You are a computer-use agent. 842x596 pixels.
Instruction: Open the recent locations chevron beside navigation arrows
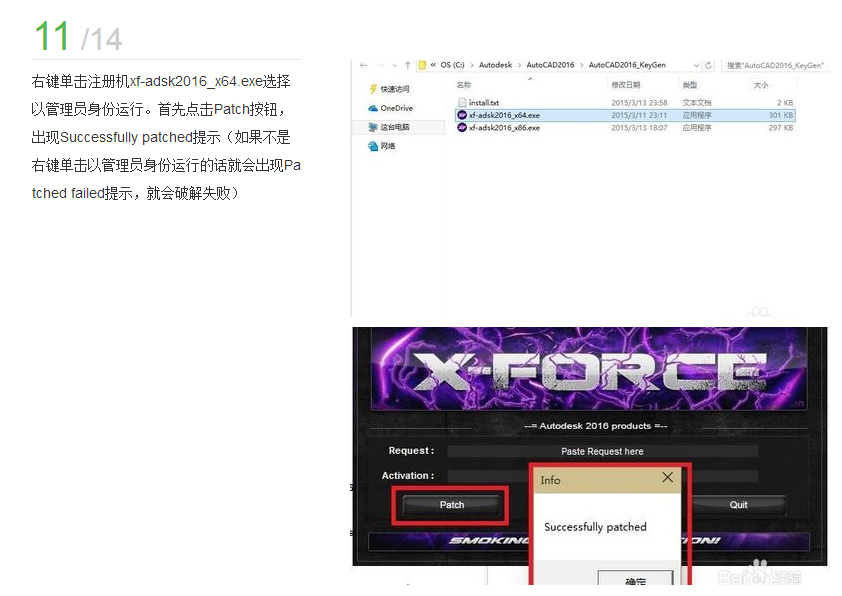click(395, 66)
